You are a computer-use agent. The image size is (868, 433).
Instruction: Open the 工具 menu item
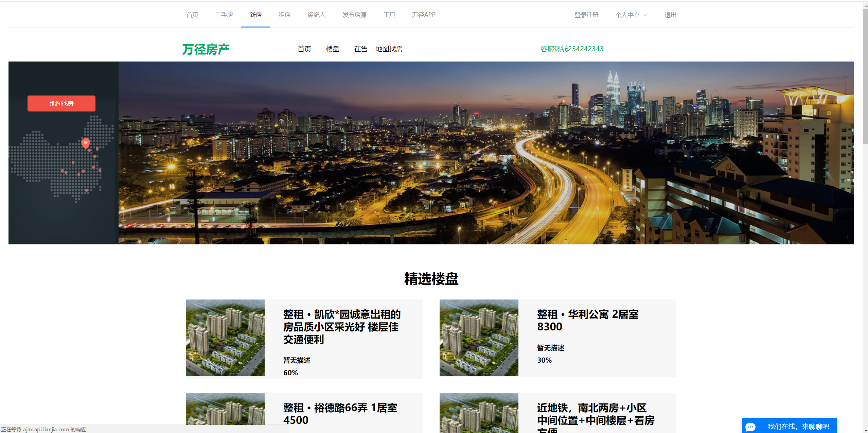point(389,15)
